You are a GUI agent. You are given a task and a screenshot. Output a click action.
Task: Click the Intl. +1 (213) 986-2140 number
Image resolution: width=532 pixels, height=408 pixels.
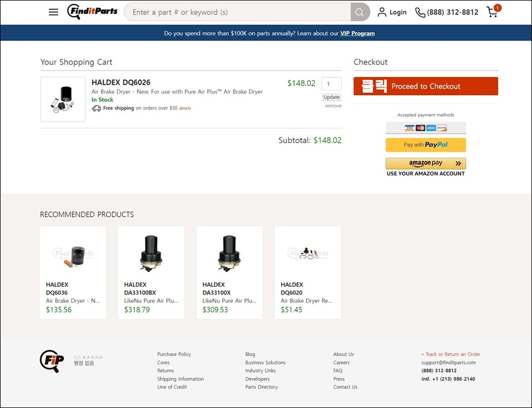(x=448, y=379)
